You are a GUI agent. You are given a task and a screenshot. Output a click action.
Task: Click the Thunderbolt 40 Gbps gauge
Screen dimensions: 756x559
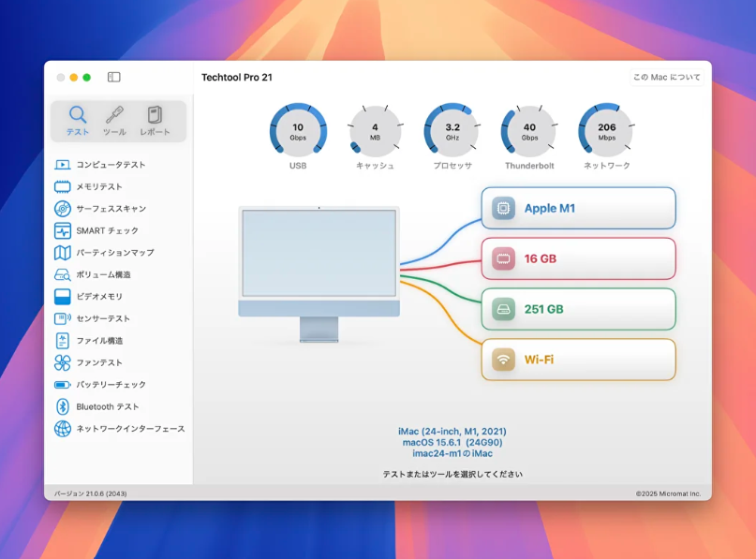point(529,130)
